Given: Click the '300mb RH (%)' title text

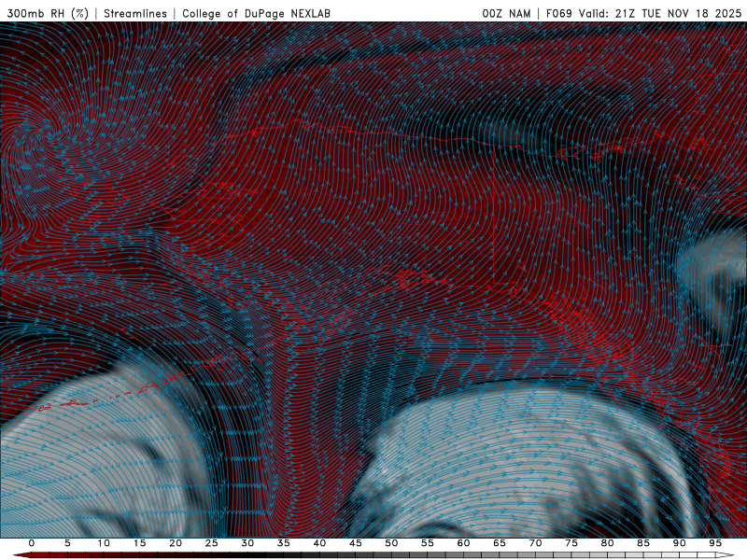Looking at the screenshot, I should 49,13.
